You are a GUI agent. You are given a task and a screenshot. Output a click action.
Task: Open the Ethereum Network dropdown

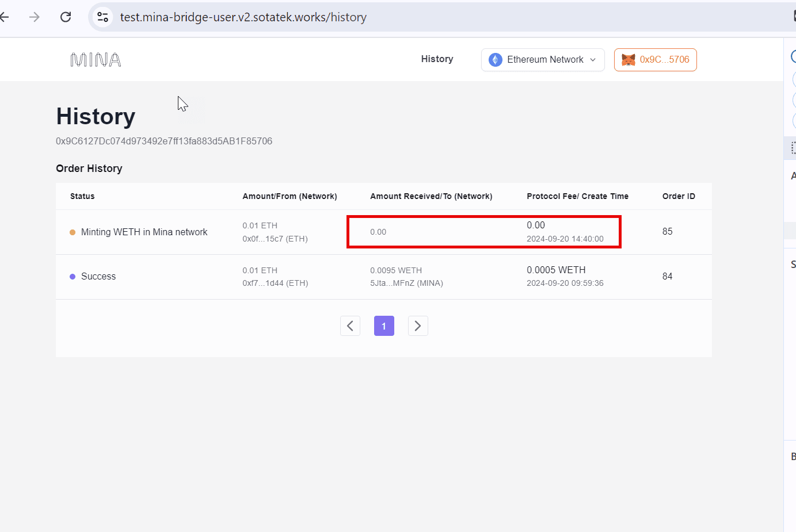pyautogui.click(x=543, y=60)
